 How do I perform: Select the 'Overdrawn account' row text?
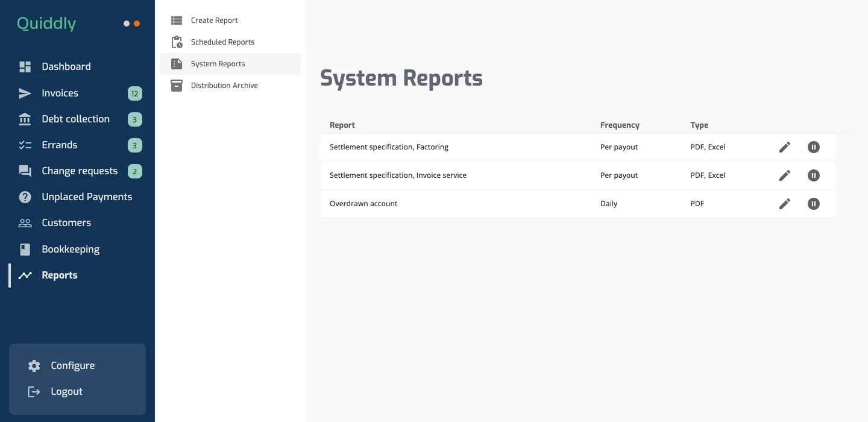(363, 204)
